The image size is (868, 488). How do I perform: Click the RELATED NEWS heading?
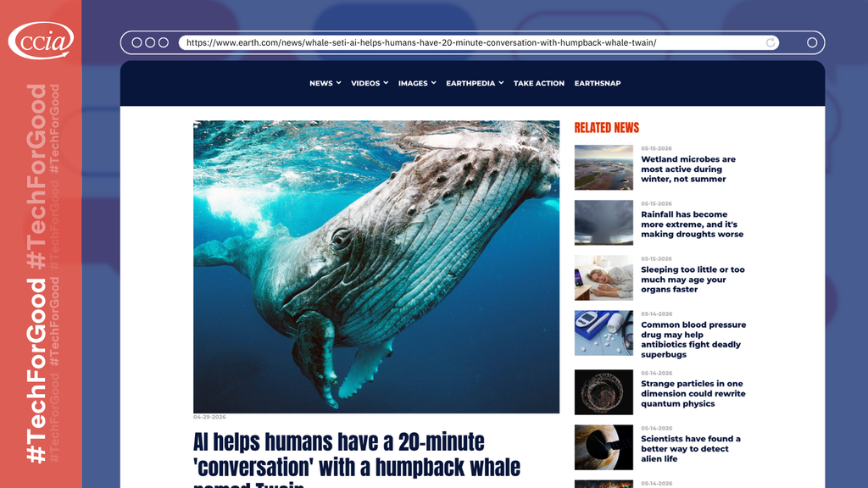coord(606,128)
